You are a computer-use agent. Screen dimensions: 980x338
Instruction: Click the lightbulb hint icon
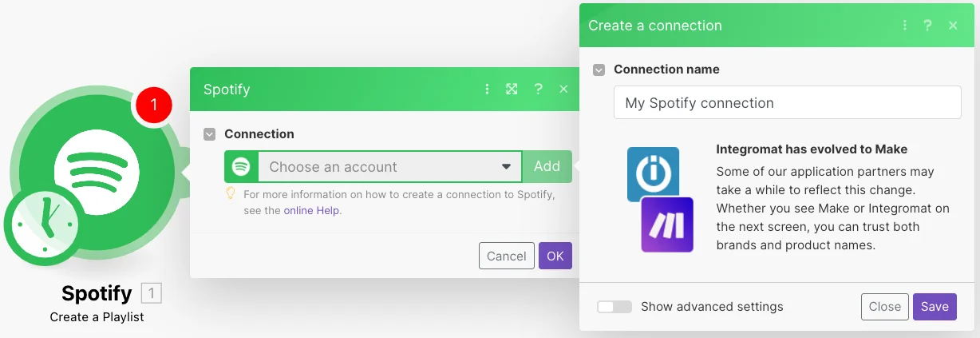coord(231,194)
